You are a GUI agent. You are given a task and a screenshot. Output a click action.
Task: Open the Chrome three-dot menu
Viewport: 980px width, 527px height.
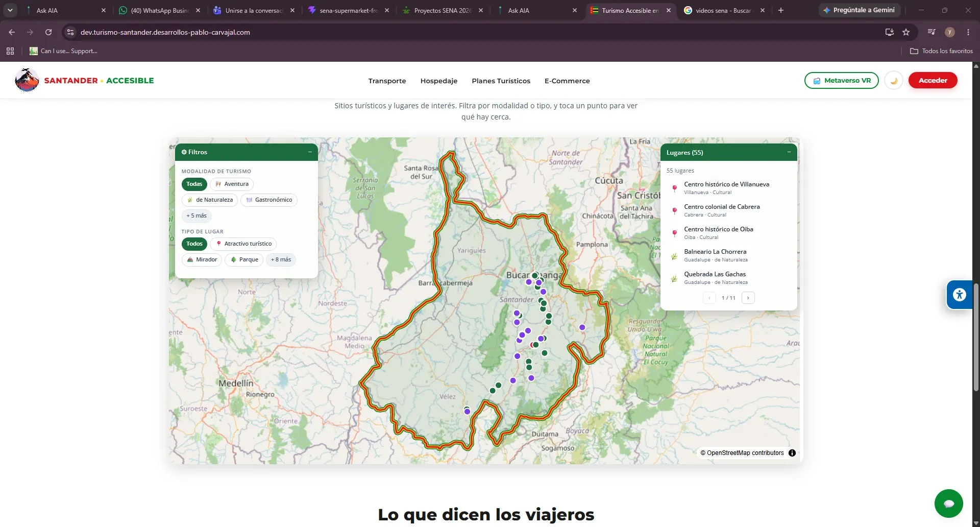point(968,32)
